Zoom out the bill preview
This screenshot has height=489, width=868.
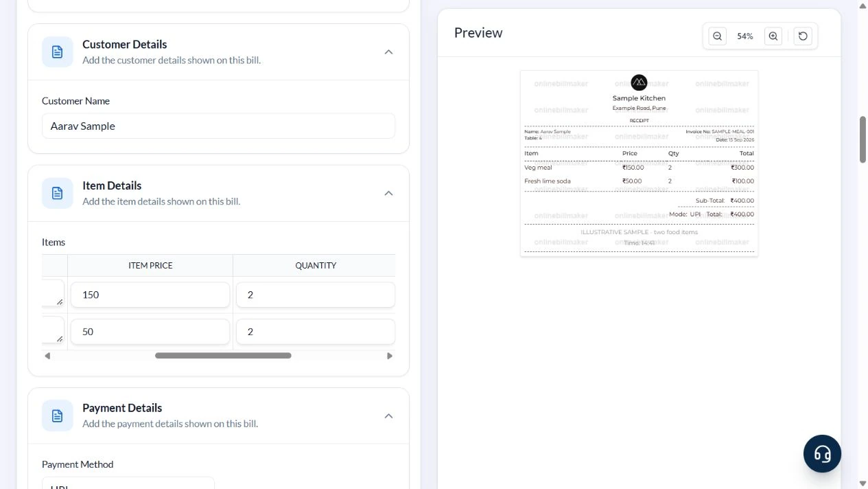point(717,36)
